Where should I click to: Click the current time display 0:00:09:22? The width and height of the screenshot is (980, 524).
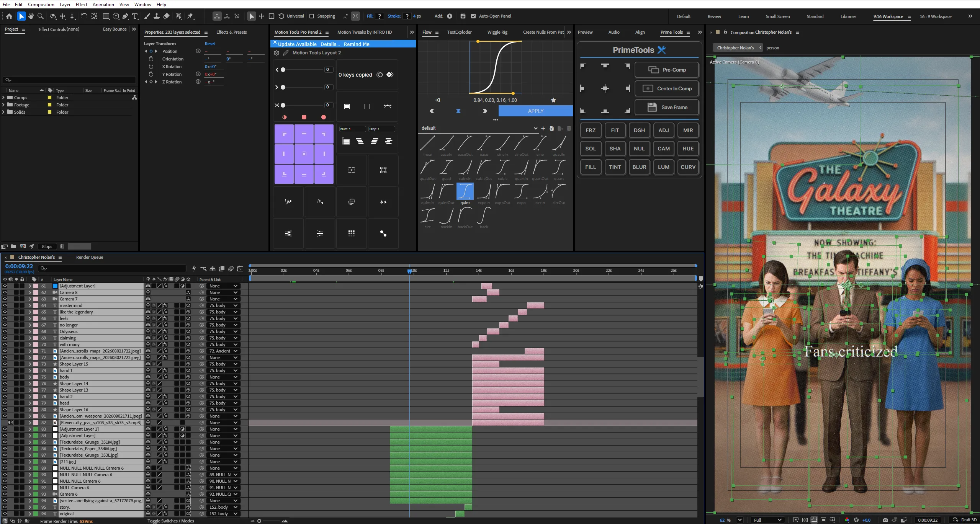(x=19, y=266)
